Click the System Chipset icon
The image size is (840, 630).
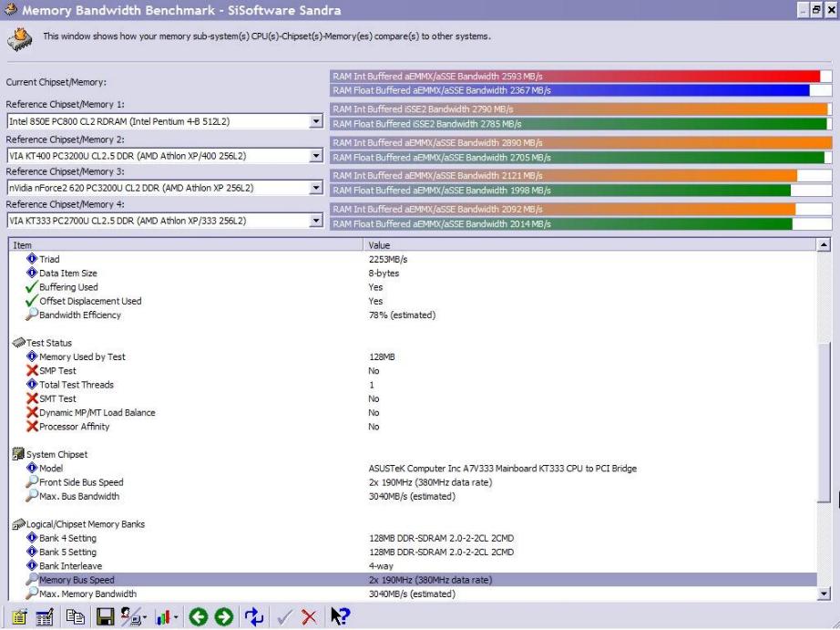[x=18, y=454]
